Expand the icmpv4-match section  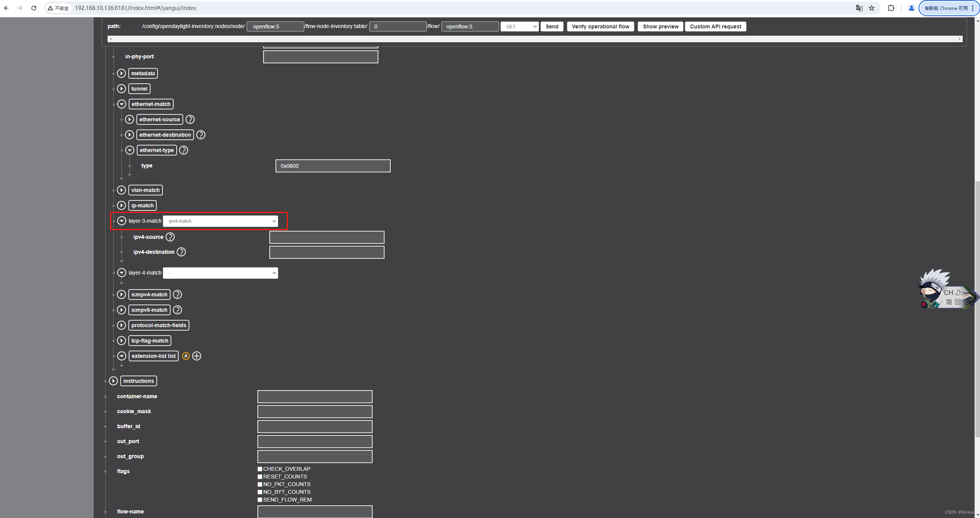click(x=122, y=294)
